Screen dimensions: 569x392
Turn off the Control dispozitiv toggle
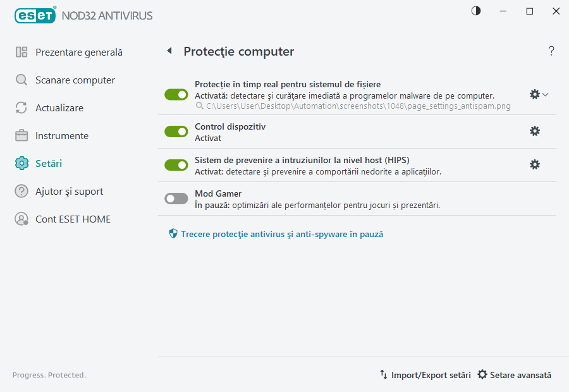click(176, 132)
